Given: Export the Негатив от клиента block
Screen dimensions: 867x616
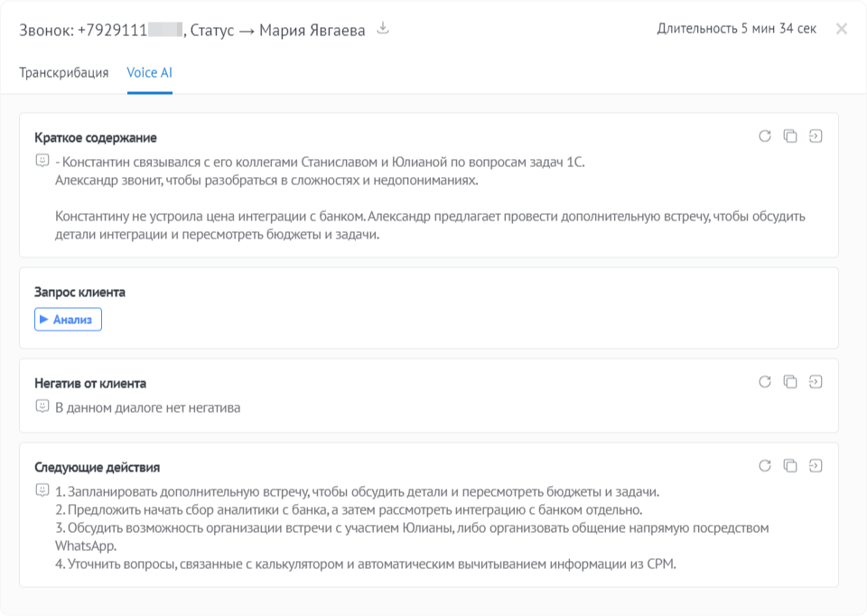Looking at the screenshot, I should click(816, 381).
